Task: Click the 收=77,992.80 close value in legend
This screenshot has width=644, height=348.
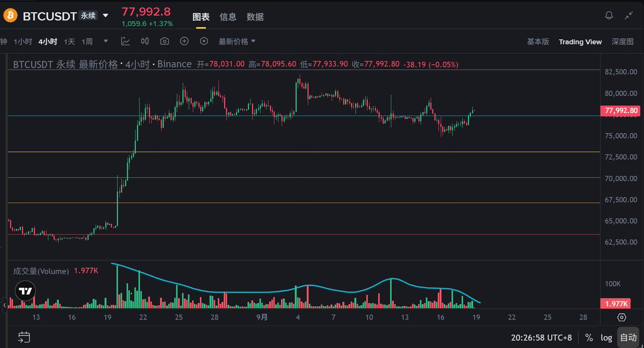Action: [376, 64]
